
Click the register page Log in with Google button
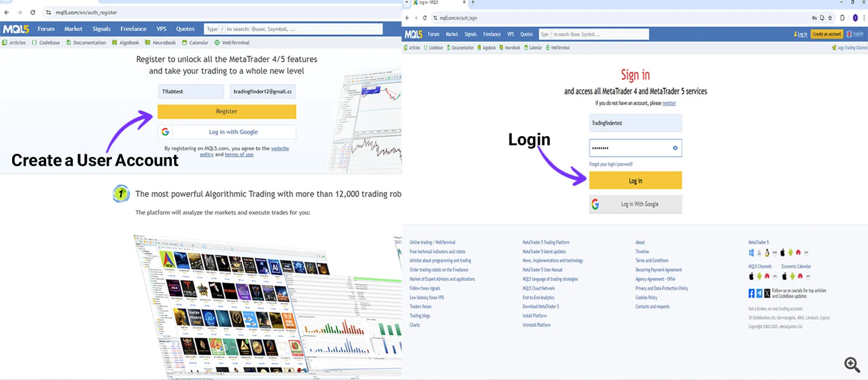point(227,132)
